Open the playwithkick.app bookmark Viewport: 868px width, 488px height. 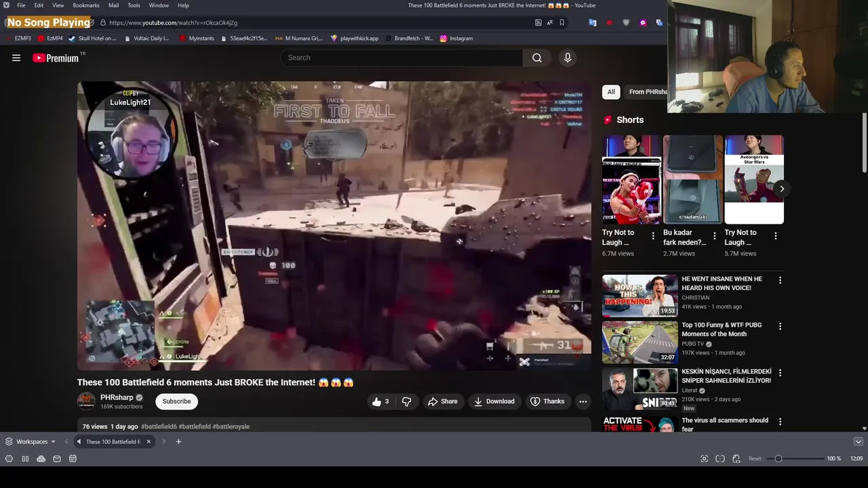[x=355, y=39]
